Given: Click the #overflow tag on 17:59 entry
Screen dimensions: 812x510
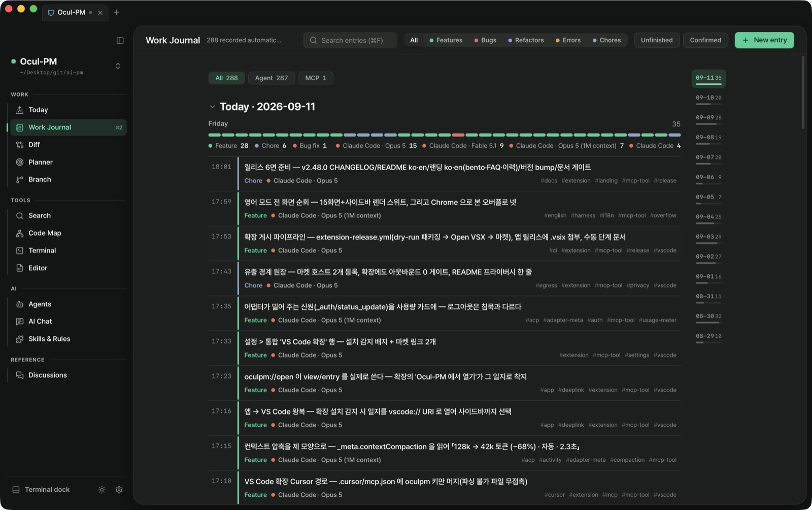Looking at the screenshot, I should 663,215.
